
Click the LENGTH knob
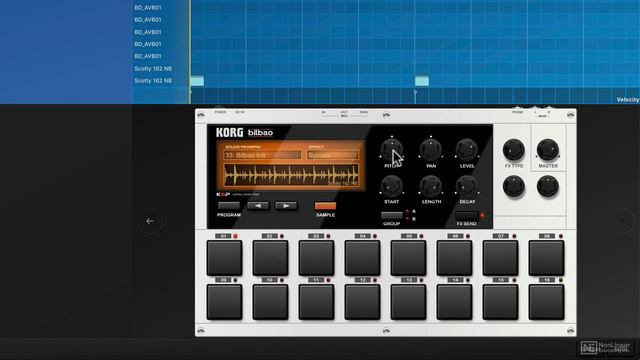pyautogui.click(x=431, y=186)
